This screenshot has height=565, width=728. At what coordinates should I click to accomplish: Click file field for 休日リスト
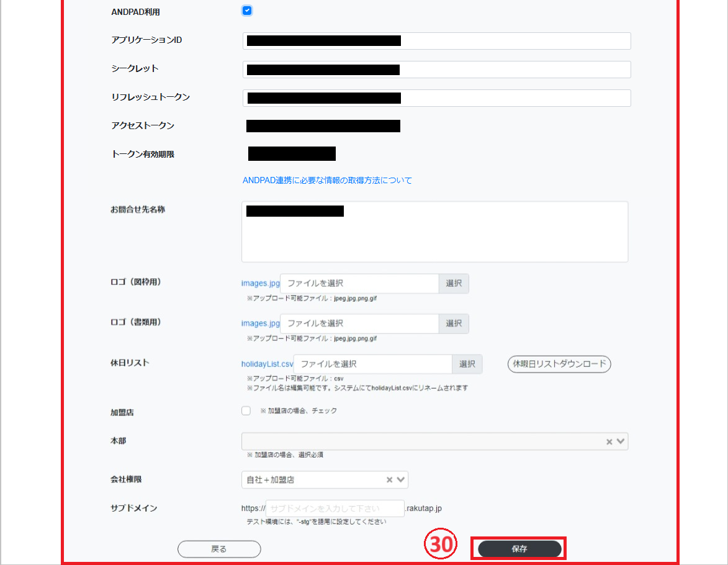373,364
